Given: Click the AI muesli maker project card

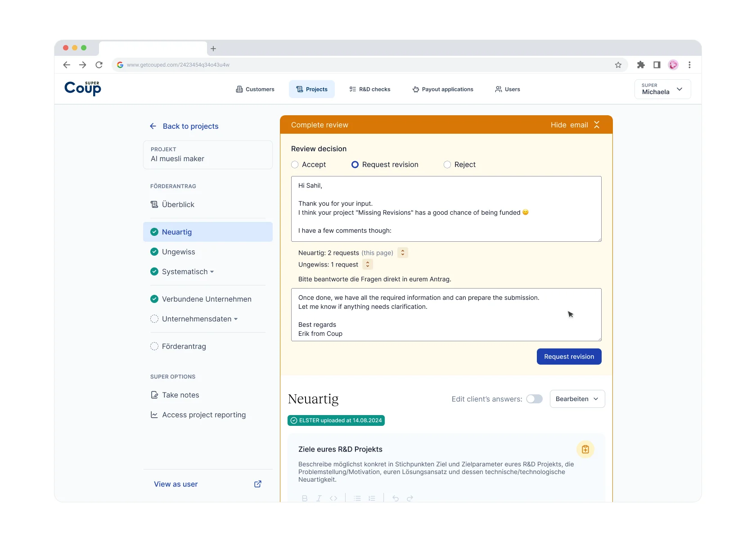Looking at the screenshot, I should point(208,155).
